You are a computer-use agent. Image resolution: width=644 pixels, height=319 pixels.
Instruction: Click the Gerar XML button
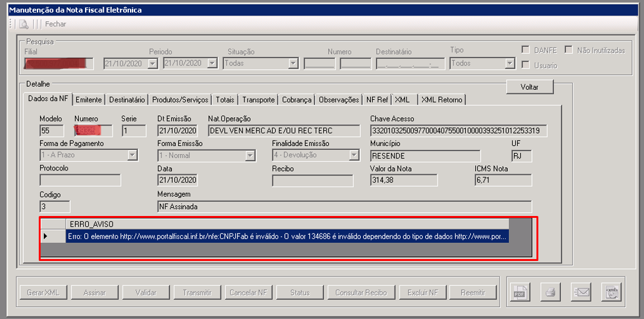(x=43, y=293)
